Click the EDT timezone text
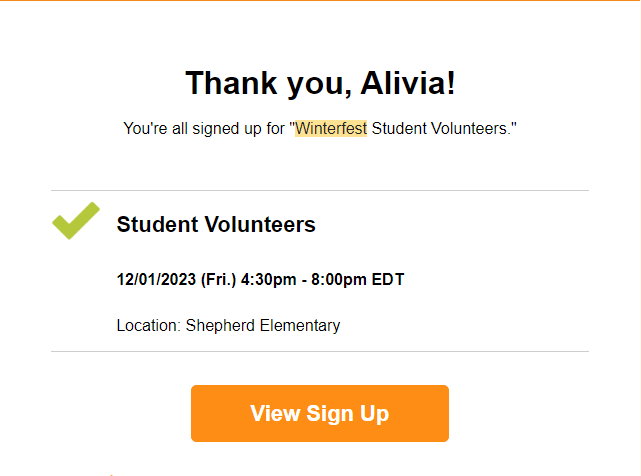Viewport: 641px width, 476px height. (388, 280)
